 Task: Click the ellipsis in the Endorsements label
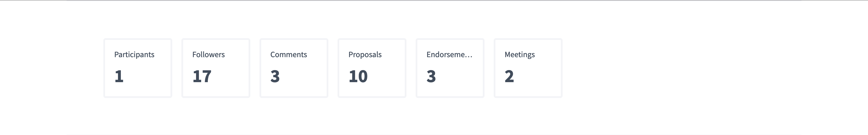tap(469, 56)
